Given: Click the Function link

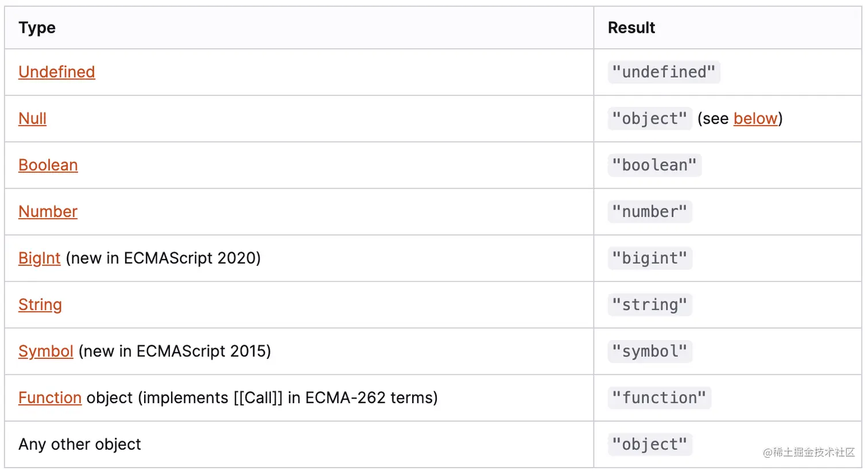Looking at the screenshot, I should coord(49,397).
